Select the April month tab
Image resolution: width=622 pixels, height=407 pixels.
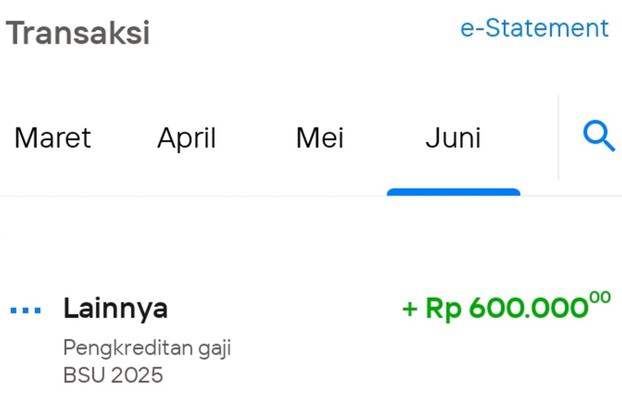pyautogui.click(x=186, y=138)
